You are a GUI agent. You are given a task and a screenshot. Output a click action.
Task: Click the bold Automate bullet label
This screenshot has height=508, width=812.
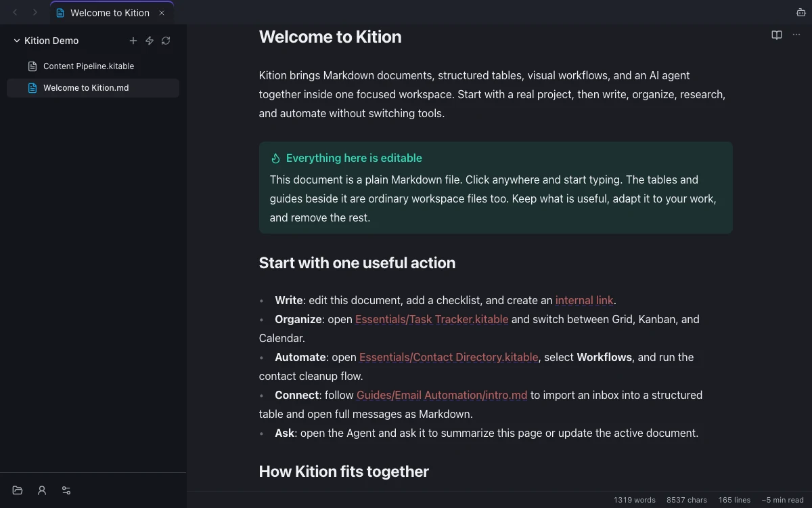coord(300,357)
